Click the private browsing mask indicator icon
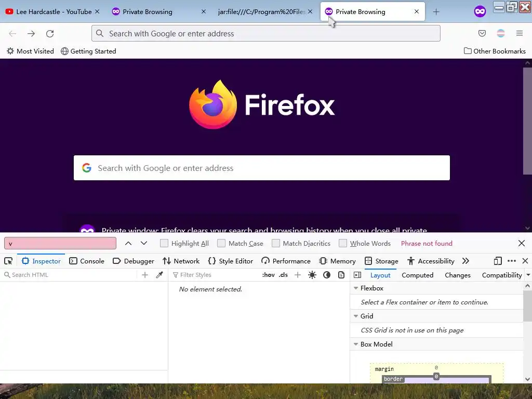This screenshot has height=399, width=532. click(480, 11)
